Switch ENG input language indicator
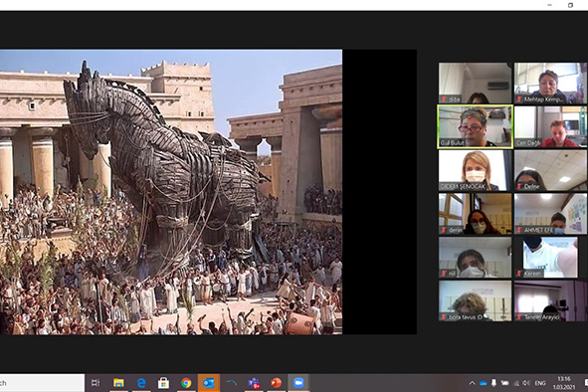Image resolution: width=588 pixels, height=392 pixels. 540,383
